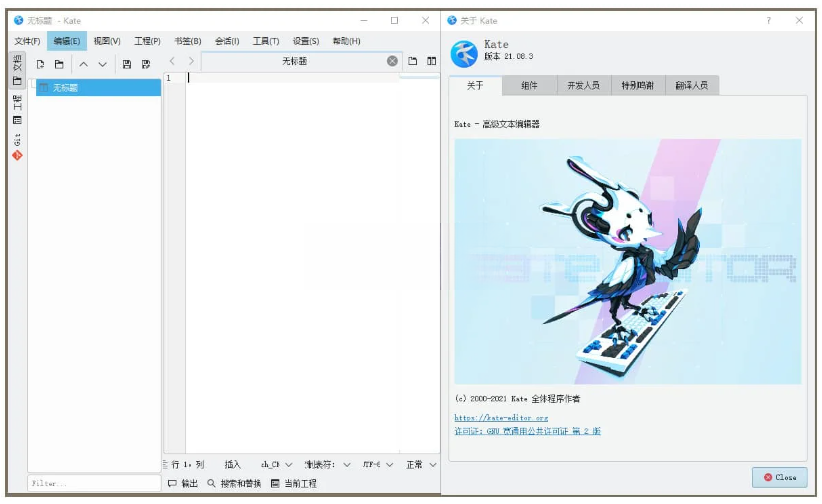
Task: Click the split view icon beside tab bar
Action: [x=431, y=61]
